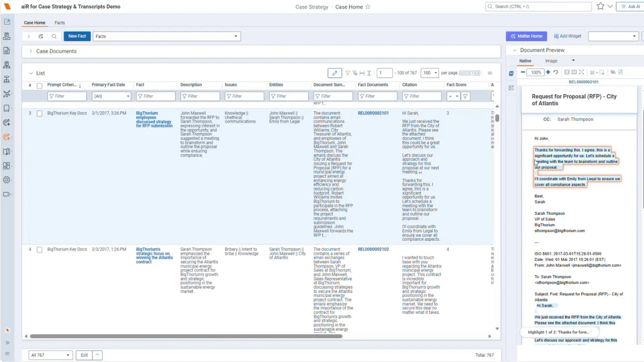The width and height of the screenshot is (644, 362).
Task: Open the orange-highlighted aiR icon in sidebar
Action: click(7, 137)
